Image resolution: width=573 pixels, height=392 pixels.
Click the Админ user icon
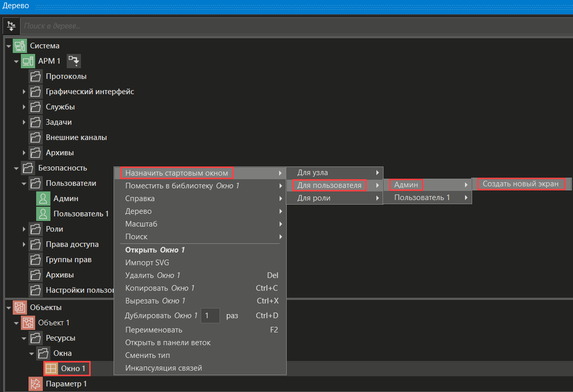click(43, 199)
